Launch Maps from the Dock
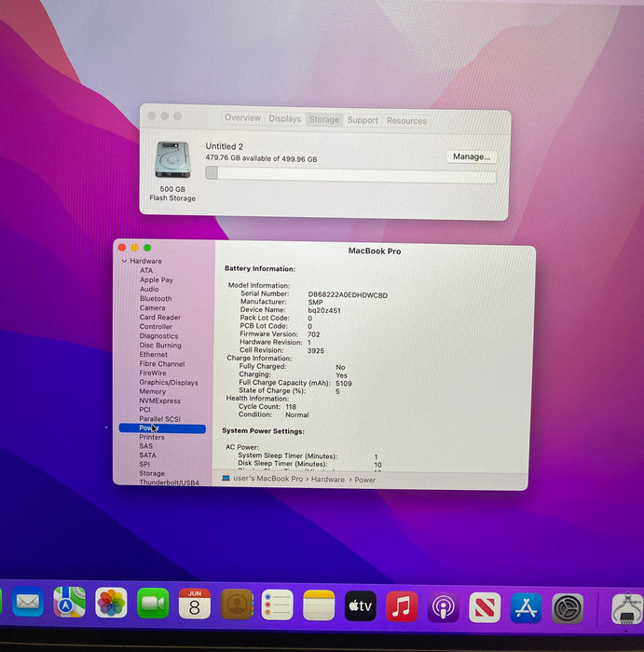 [70, 602]
